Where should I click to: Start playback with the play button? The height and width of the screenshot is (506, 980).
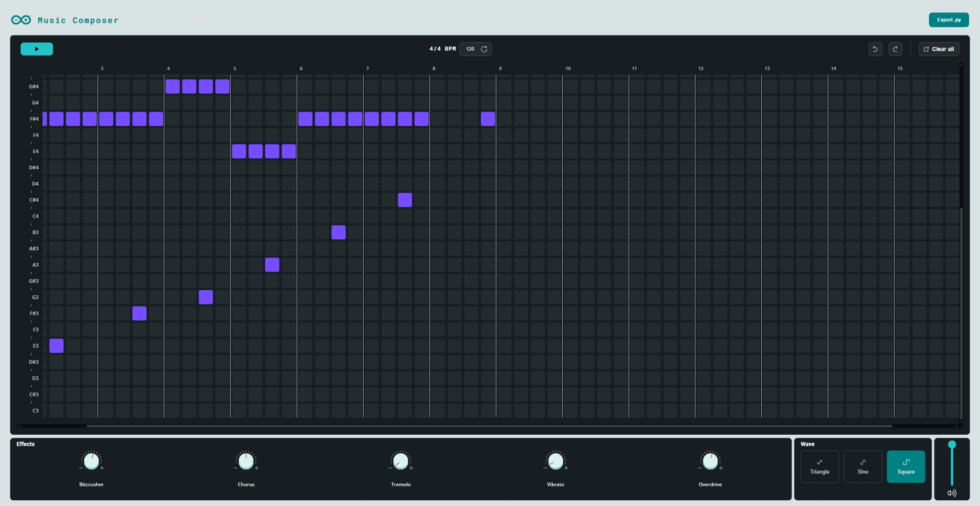pyautogui.click(x=37, y=49)
